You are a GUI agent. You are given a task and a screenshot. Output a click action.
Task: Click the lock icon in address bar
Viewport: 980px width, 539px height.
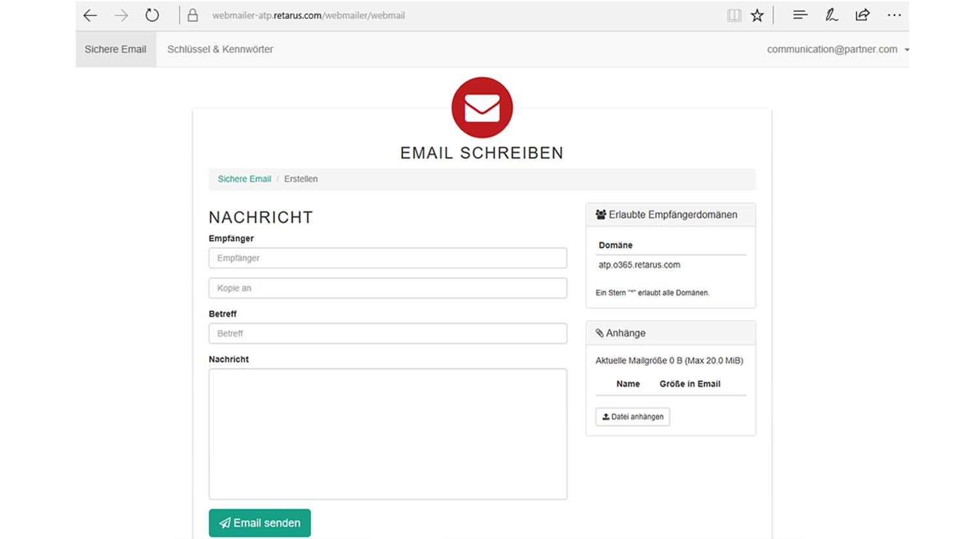[192, 15]
